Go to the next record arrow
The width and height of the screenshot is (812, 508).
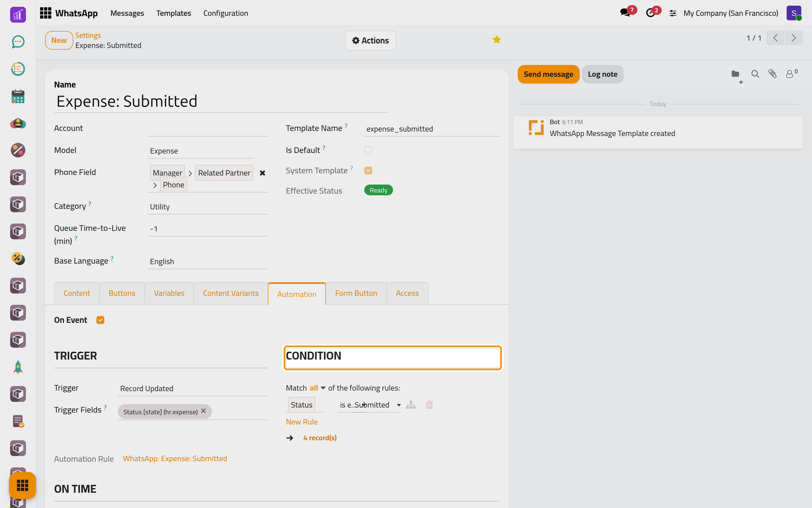[x=794, y=38]
